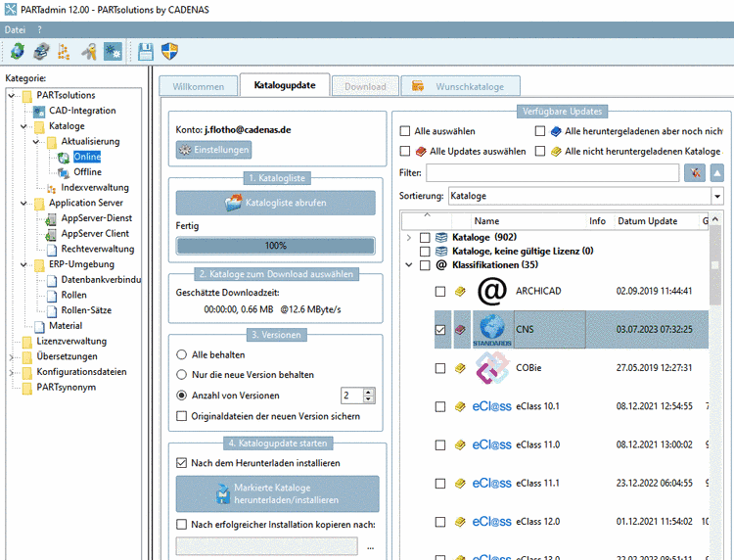Open the ? help menu
The height and width of the screenshot is (560, 734).
click(x=40, y=30)
